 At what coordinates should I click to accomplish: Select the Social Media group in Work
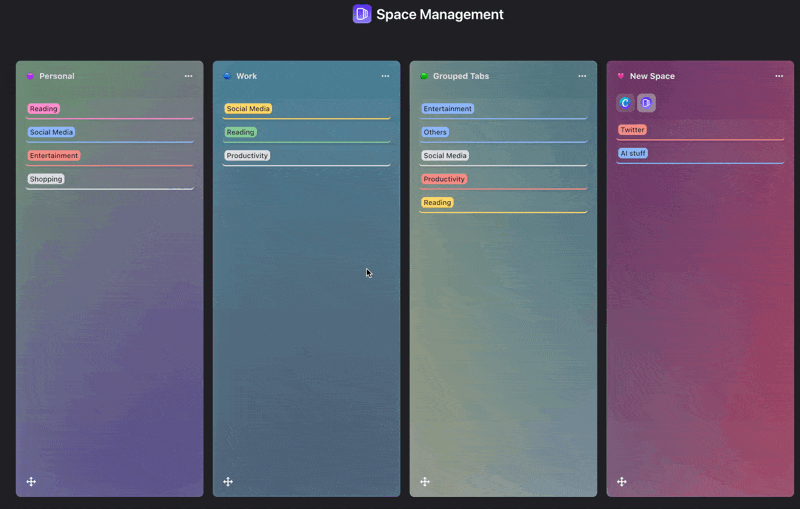[248, 109]
